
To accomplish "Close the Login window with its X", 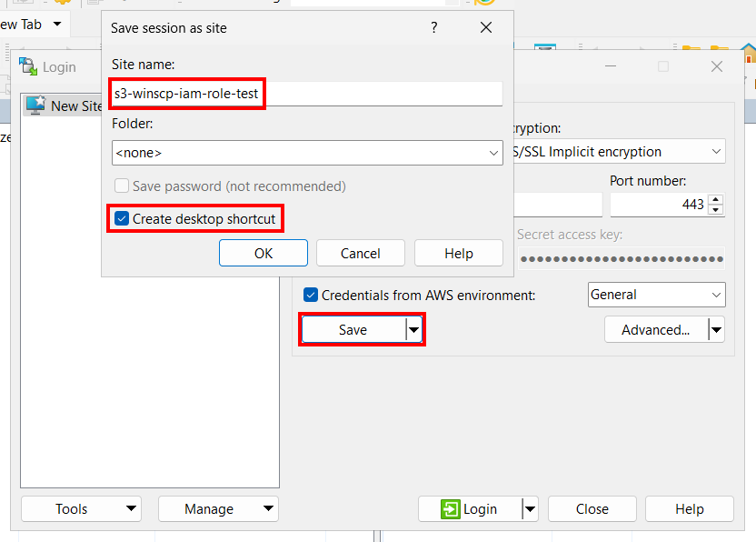I will click(x=717, y=66).
